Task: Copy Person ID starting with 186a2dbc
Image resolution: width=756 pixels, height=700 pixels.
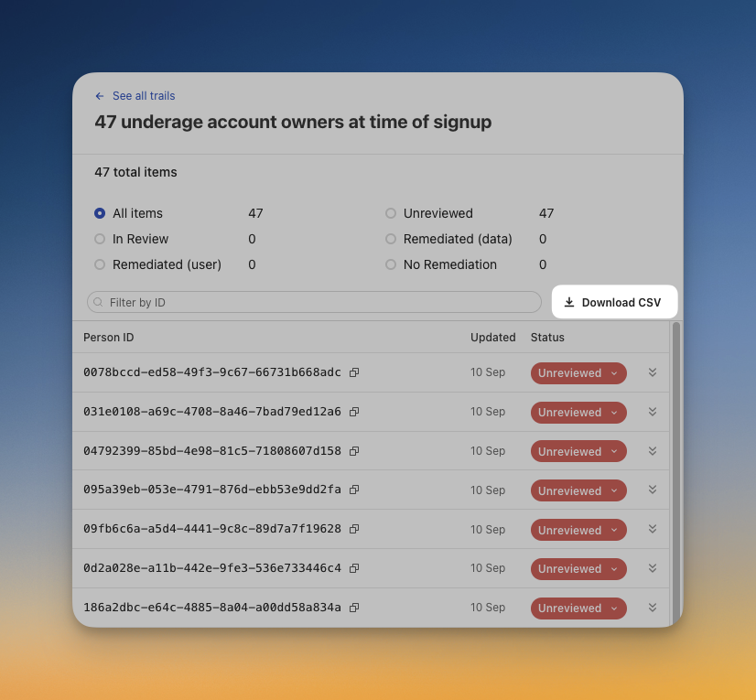Action: pos(354,608)
